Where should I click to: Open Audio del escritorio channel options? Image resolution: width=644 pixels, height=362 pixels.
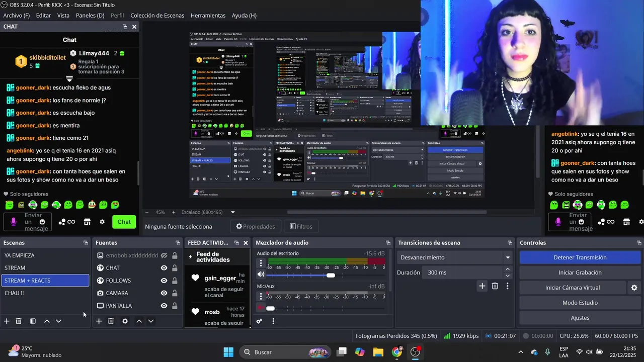261,263
